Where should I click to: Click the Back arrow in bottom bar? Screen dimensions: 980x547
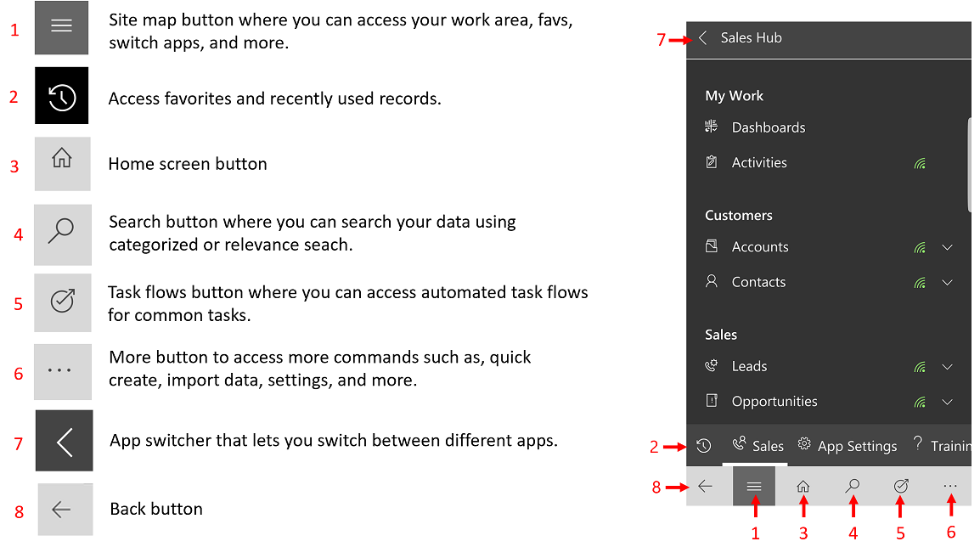point(706,486)
